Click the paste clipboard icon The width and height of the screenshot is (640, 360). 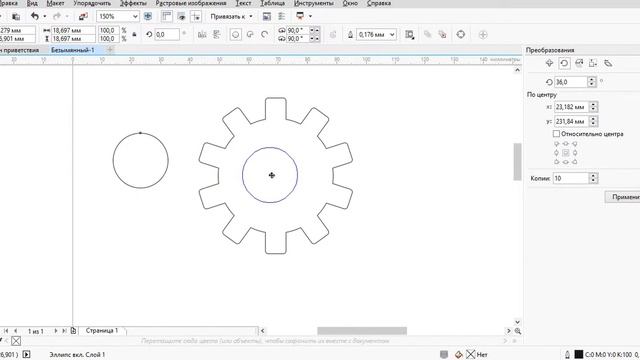point(16,16)
